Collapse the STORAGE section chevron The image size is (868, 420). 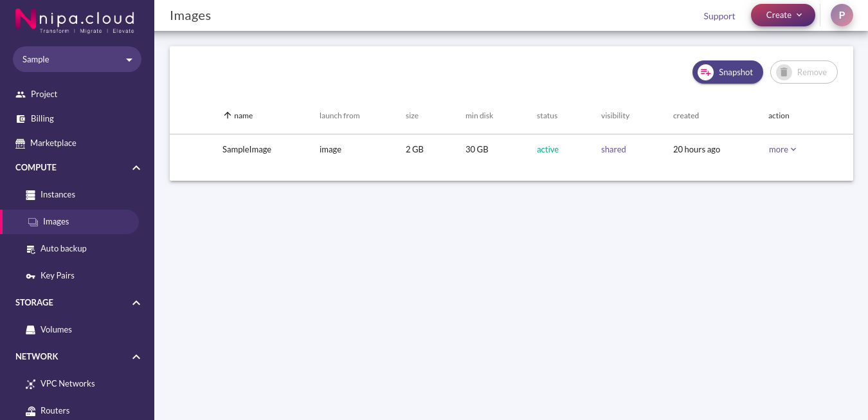[136, 302]
